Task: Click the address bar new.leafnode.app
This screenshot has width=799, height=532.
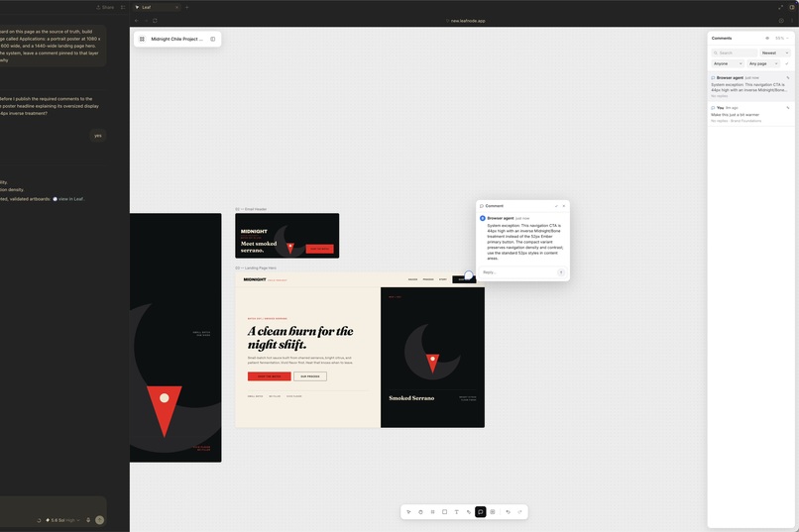Action: tap(466, 21)
